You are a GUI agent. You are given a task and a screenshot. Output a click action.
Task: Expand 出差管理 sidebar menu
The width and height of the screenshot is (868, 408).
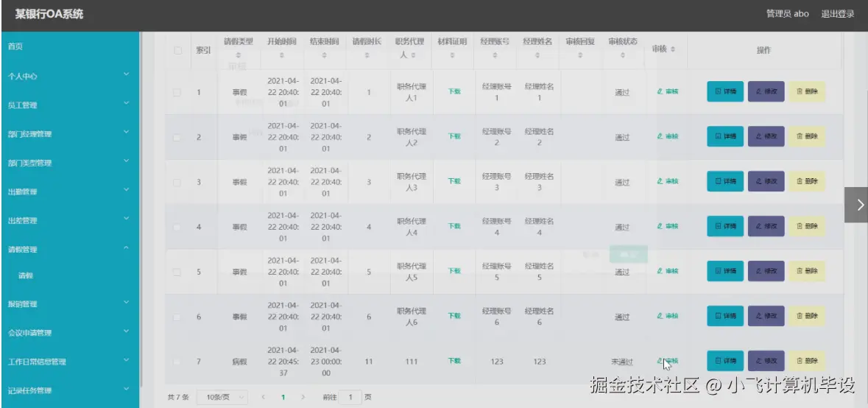click(x=70, y=220)
